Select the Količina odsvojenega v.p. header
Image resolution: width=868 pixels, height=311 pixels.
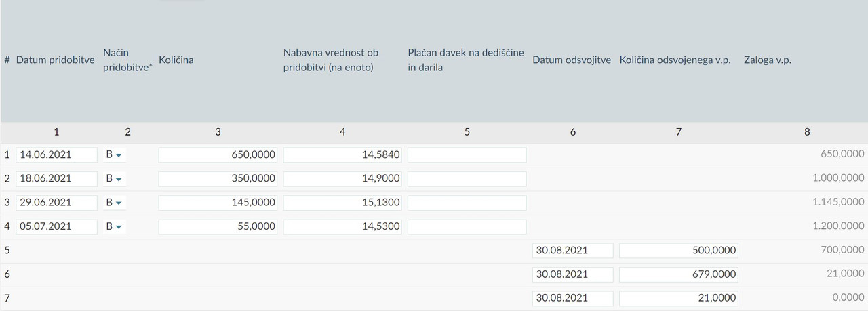[x=675, y=60]
